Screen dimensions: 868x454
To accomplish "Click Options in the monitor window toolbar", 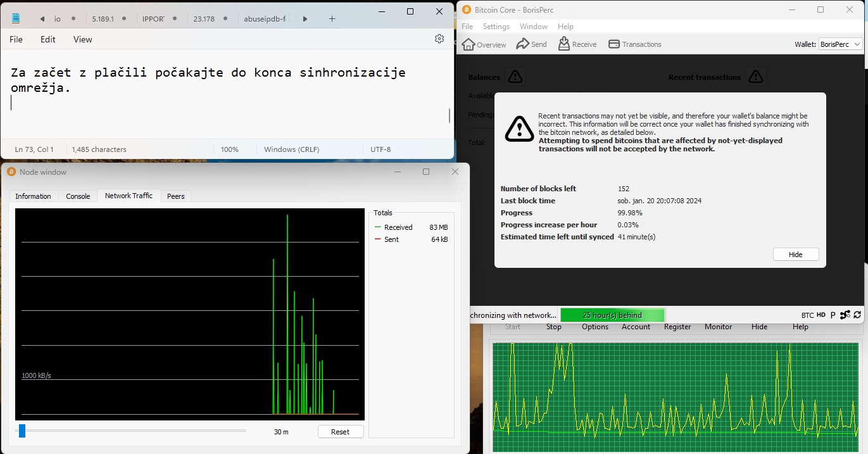I will pos(595,327).
